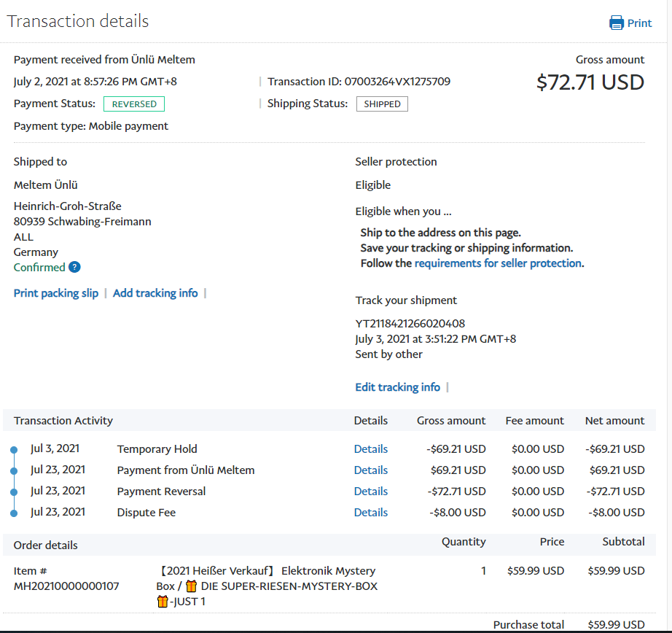Open Details for Temporary Hold row

tap(370, 449)
